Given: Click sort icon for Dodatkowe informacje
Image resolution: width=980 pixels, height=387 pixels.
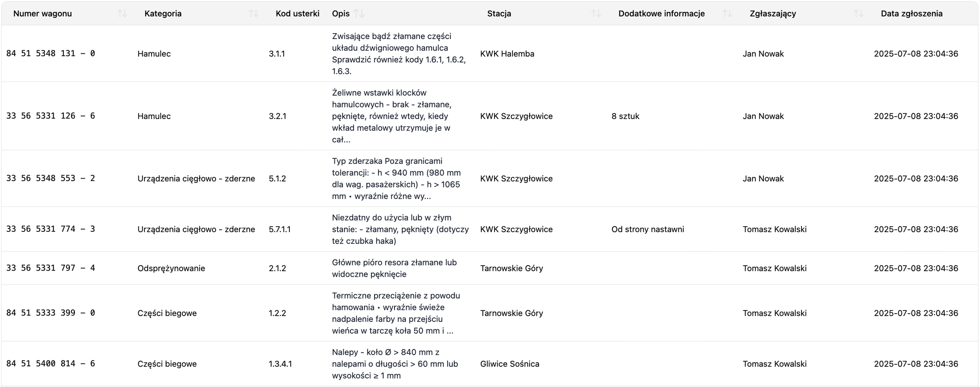Looking at the screenshot, I should pos(727,14).
